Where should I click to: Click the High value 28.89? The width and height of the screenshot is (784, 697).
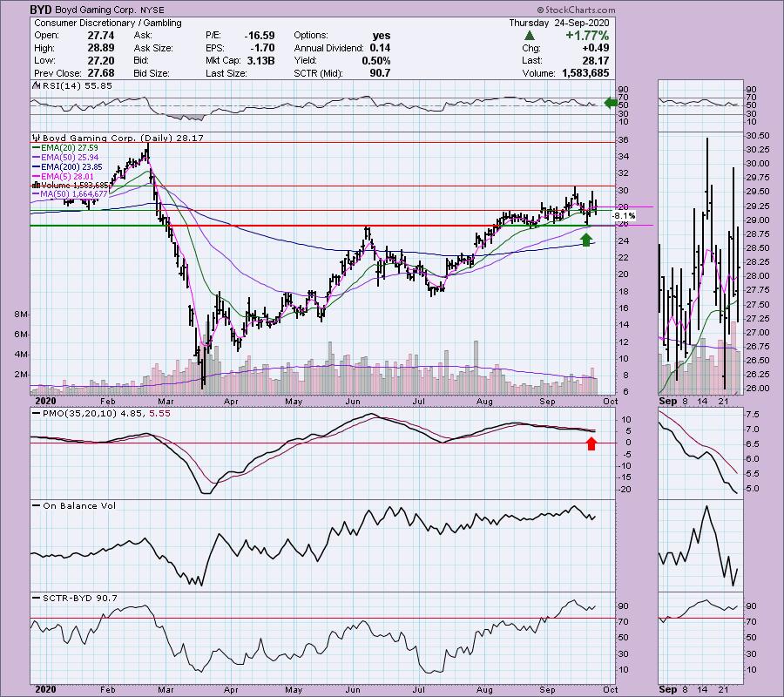(x=100, y=48)
